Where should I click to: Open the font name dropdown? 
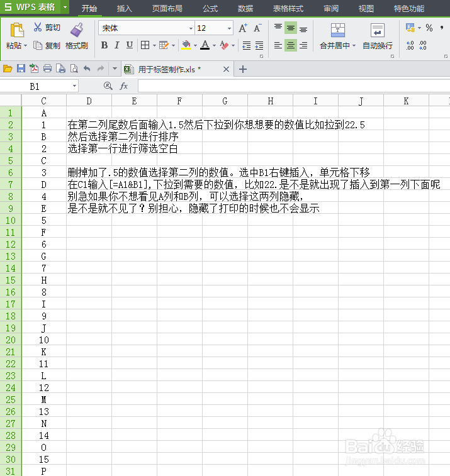click(191, 28)
